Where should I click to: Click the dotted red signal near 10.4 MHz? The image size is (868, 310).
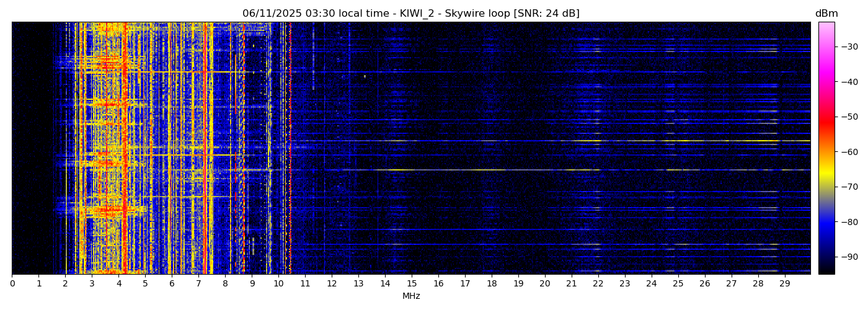tap(290, 149)
